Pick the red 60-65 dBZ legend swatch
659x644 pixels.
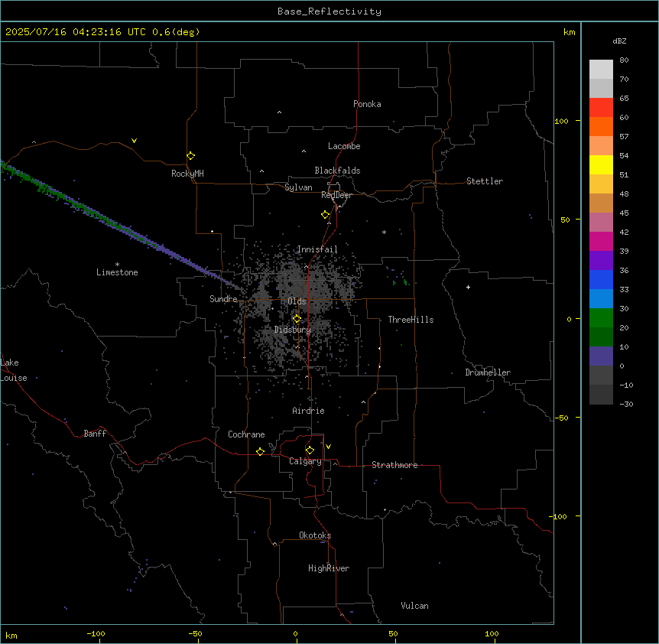tap(601, 108)
